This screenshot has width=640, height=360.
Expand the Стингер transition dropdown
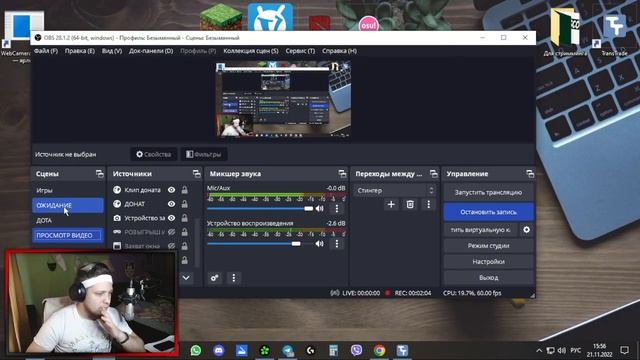point(394,190)
